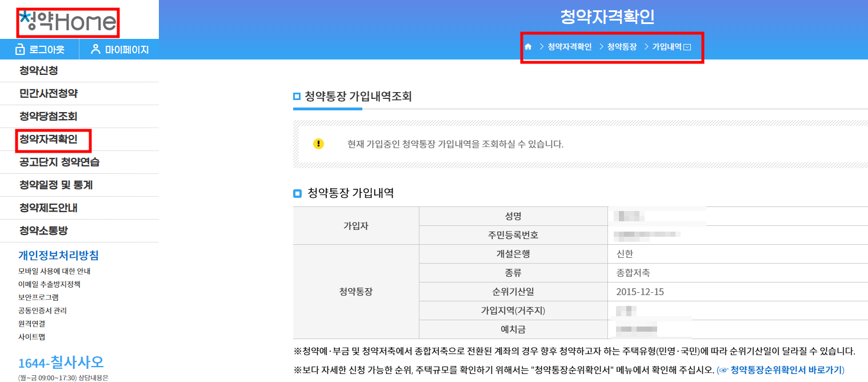Click the yellow exclamation notice icon
Viewport: 868px width, 382px height.
click(319, 144)
